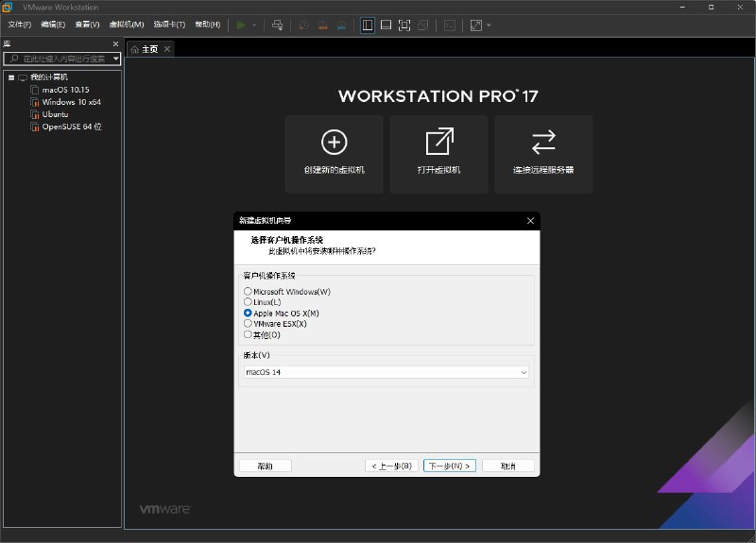The height and width of the screenshot is (543, 756).
Task: Select the Ubuntu virtual machine
Action: (x=55, y=114)
